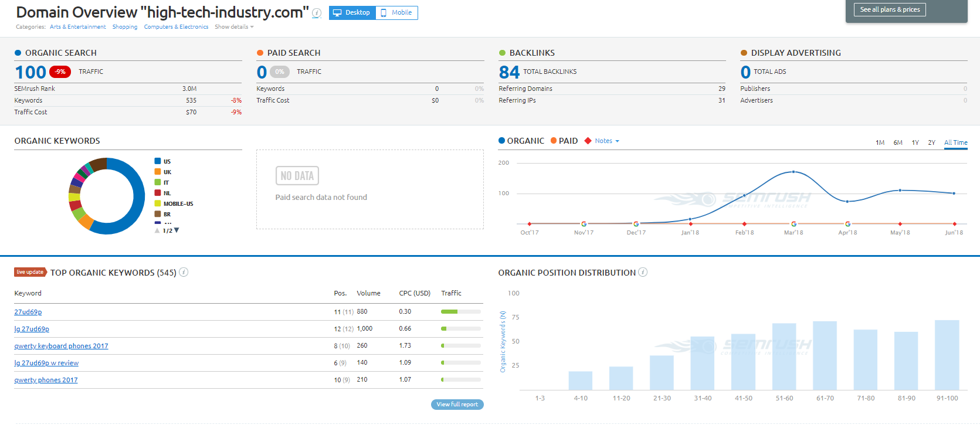Click the 21-30 position bar
Viewport: 980px width, 428px height.
point(662,373)
